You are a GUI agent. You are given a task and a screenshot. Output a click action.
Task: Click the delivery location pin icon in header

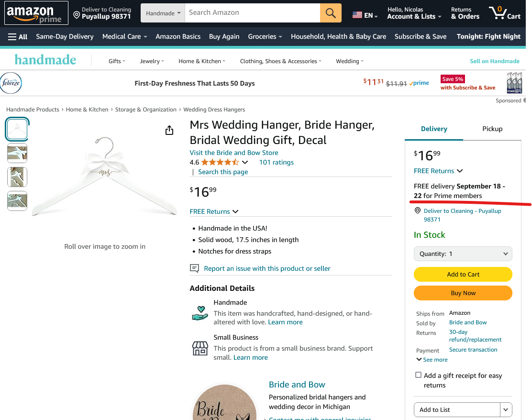coord(77,15)
